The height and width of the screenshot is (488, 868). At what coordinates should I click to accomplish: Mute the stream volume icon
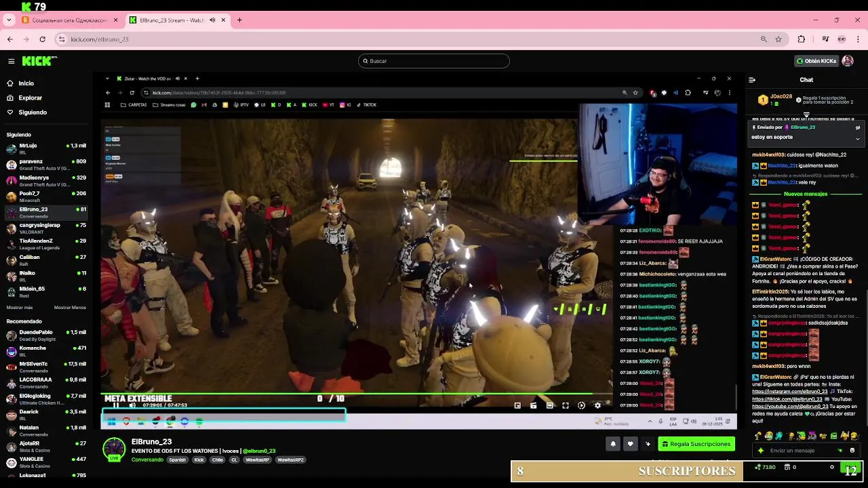132,405
